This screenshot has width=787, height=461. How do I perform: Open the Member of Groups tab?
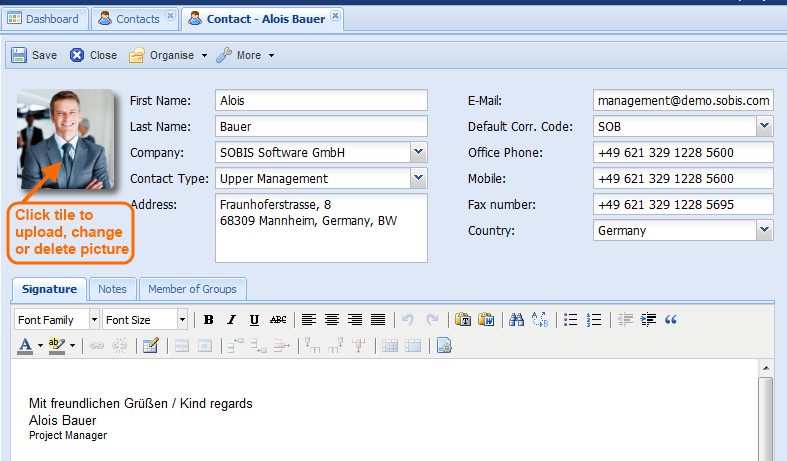click(192, 289)
